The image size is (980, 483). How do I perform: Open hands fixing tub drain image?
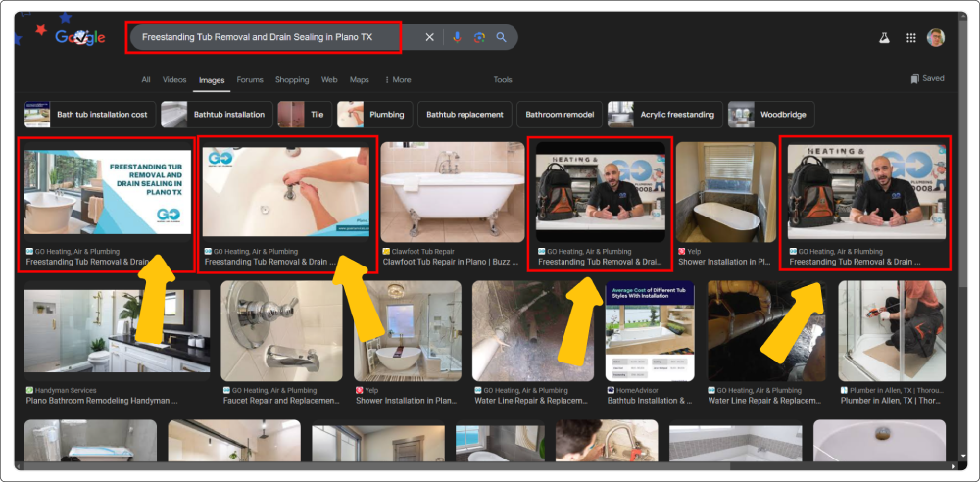(x=285, y=192)
